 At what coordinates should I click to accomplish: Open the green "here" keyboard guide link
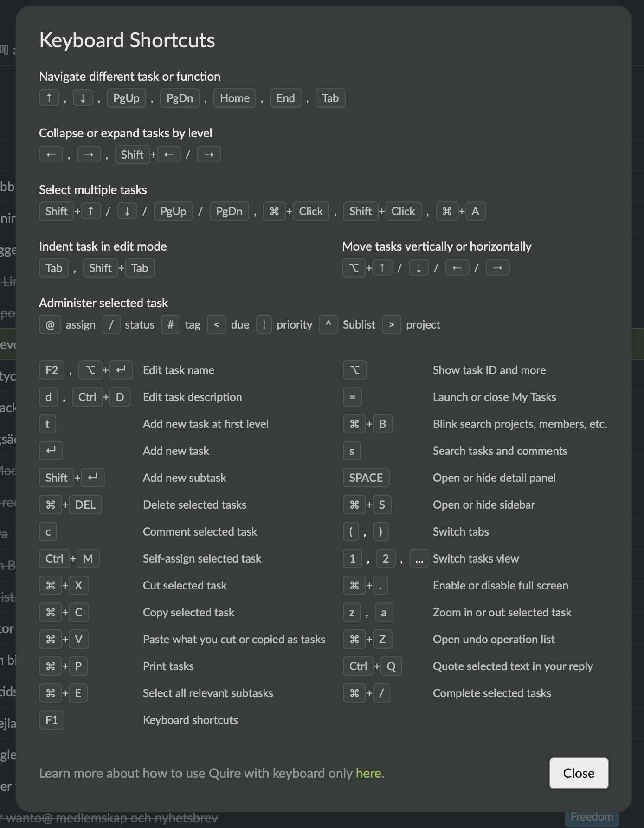coord(368,773)
